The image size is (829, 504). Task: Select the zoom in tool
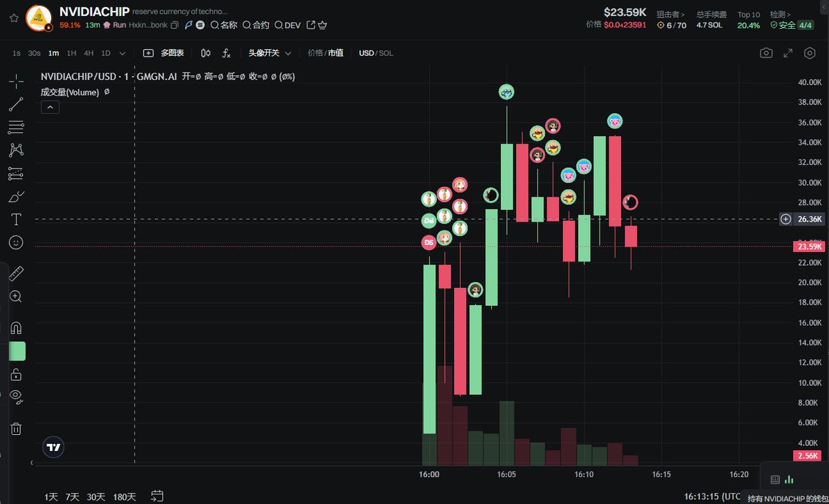coord(16,297)
